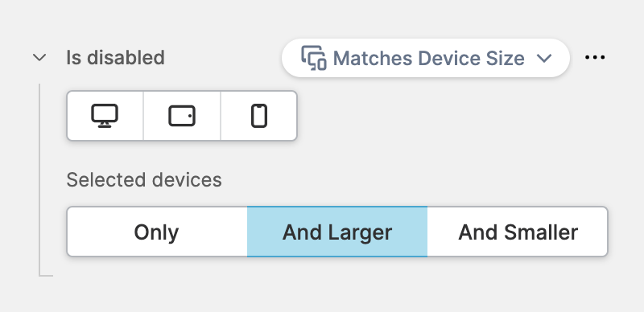Choose the And Larger option
This screenshot has height=312, width=644.
(337, 232)
